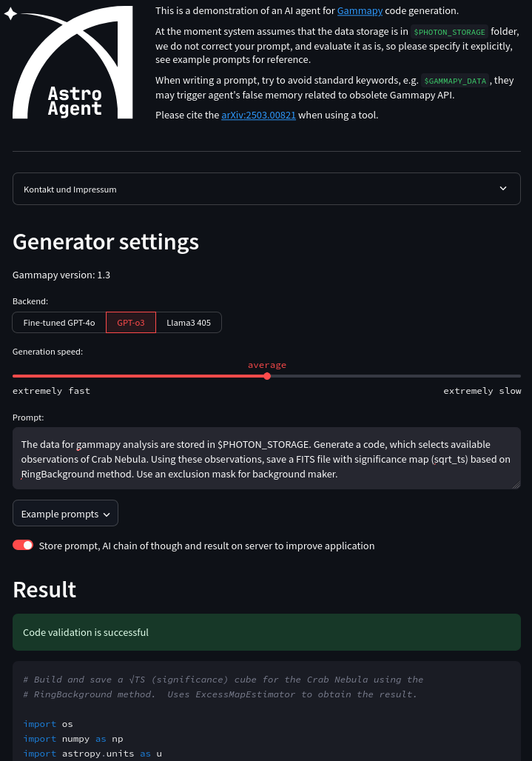This screenshot has height=761, width=532.
Task: Expand the Kontakt und Impressum chevron
Action: [x=503, y=189]
